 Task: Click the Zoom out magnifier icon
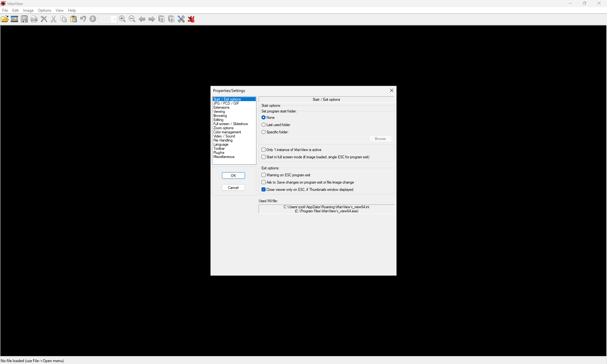pyautogui.click(x=132, y=19)
